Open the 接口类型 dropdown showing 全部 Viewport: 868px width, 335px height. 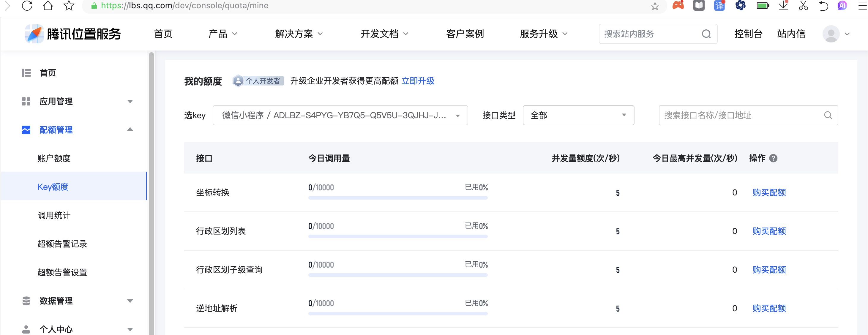[x=578, y=115]
